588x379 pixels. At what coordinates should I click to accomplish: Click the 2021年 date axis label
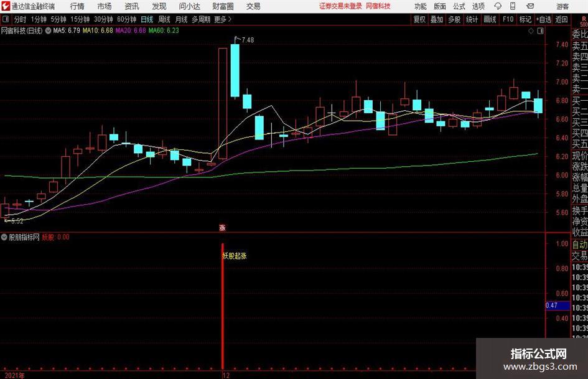point(15,375)
